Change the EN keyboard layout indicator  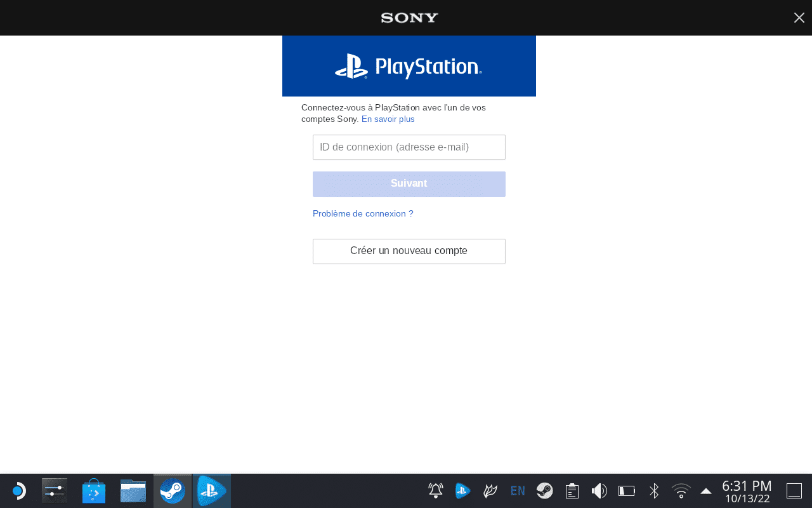pyautogui.click(x=518, y=491)
